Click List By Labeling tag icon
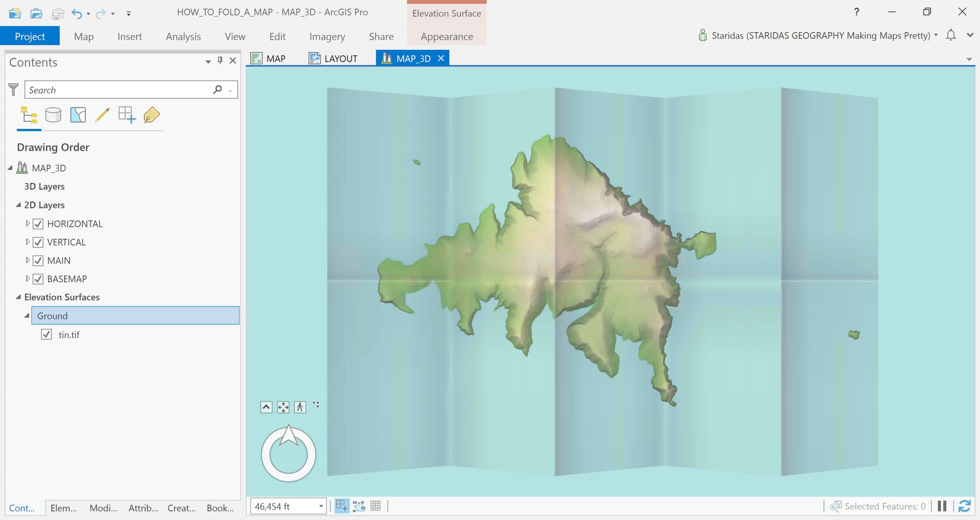The height and width of the screenshot is (520, 980). 152,115
